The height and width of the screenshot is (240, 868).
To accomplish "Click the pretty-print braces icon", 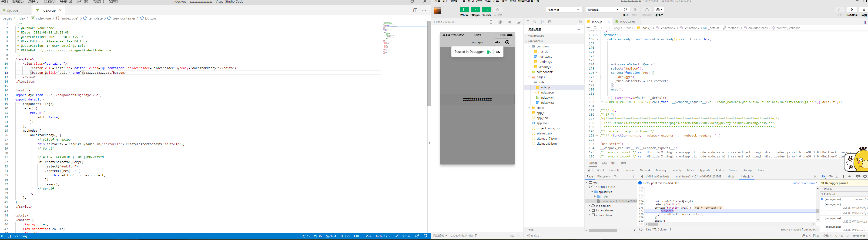I will (x=641, y=230).
